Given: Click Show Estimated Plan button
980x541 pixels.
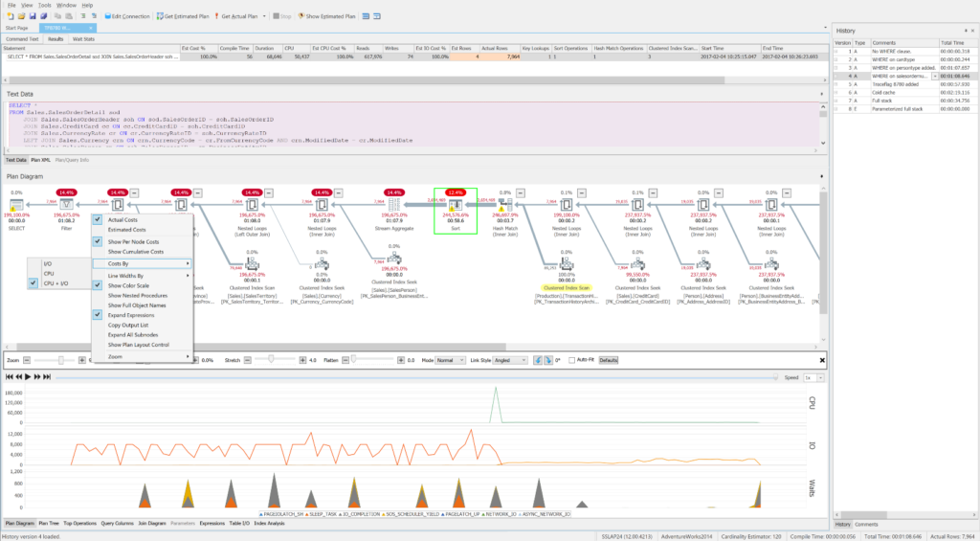Looking at the screenshot, I should [x=327, y=16].
